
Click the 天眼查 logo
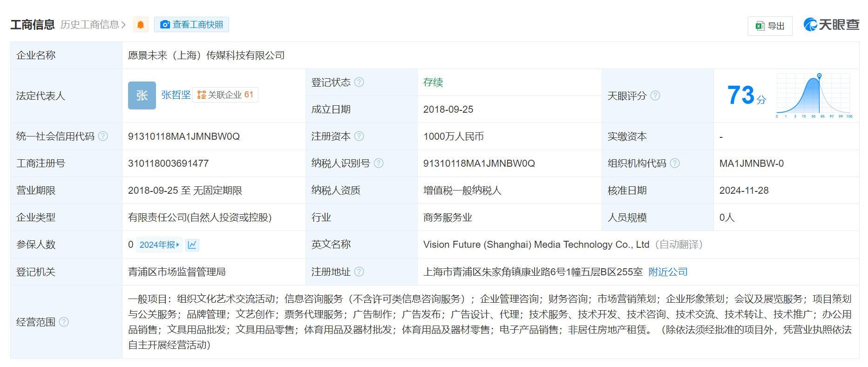tap(831, 25)
